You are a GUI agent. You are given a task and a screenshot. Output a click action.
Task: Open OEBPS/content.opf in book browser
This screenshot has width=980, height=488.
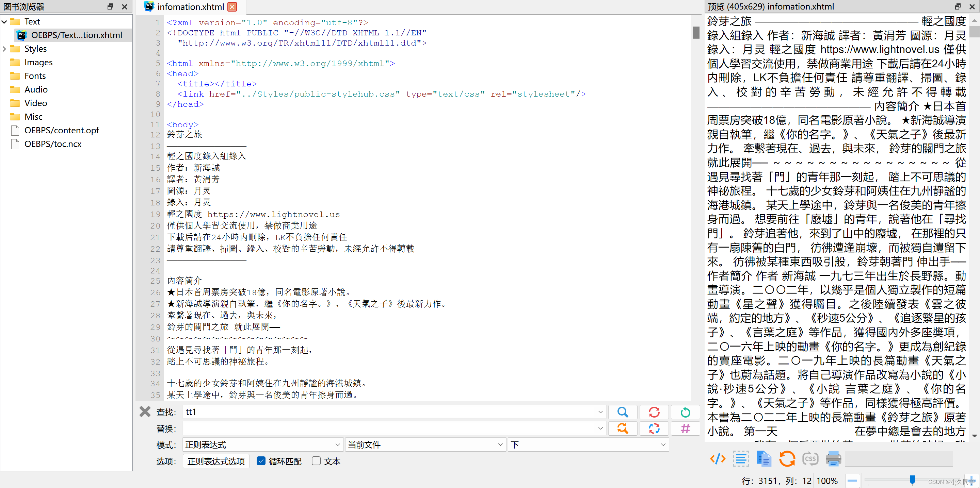point(61,130)
